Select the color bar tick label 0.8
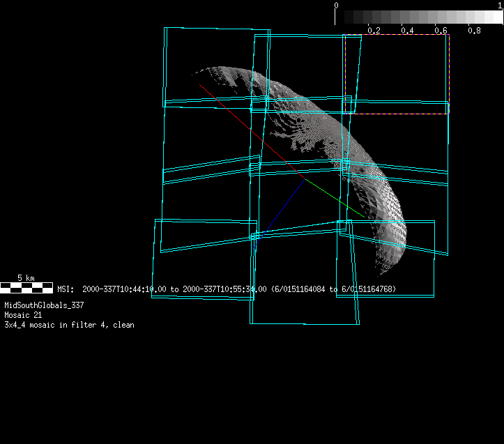 pos(474,31)
